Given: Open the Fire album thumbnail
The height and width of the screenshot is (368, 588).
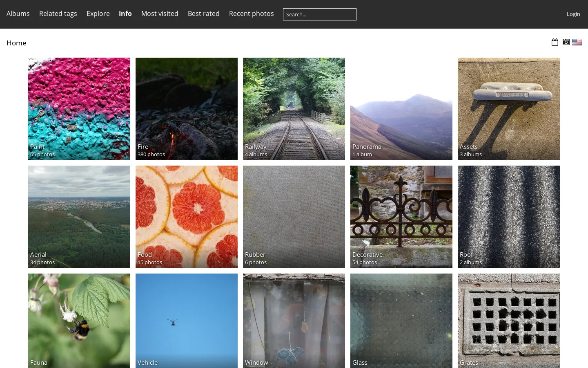Looking at the screenshot, I should coord(187,109).
